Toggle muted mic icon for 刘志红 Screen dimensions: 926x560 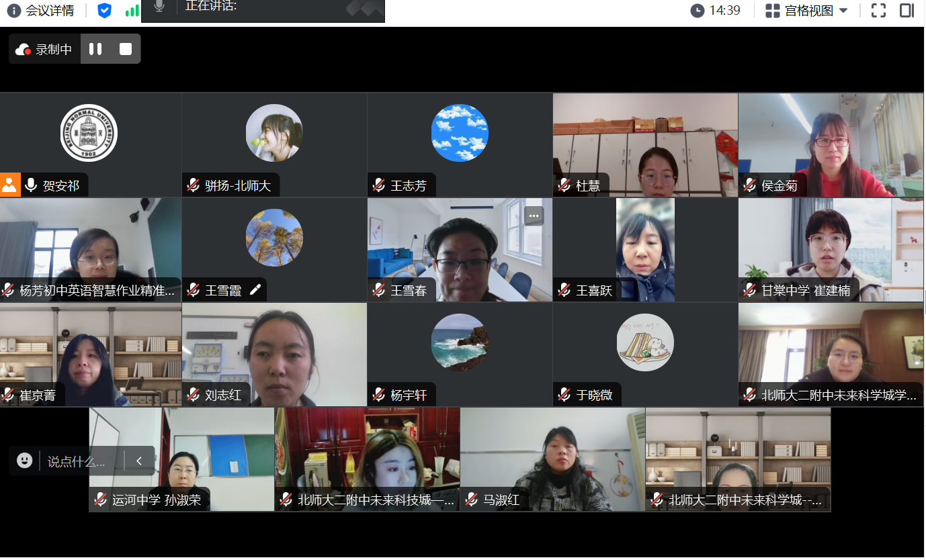(x=194, y=395)
